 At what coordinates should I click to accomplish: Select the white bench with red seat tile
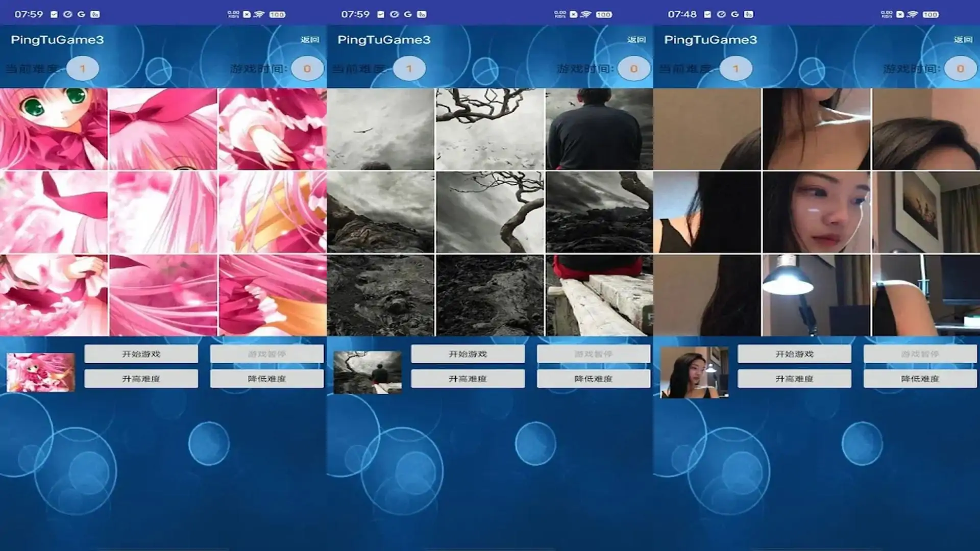coord(599,295)
